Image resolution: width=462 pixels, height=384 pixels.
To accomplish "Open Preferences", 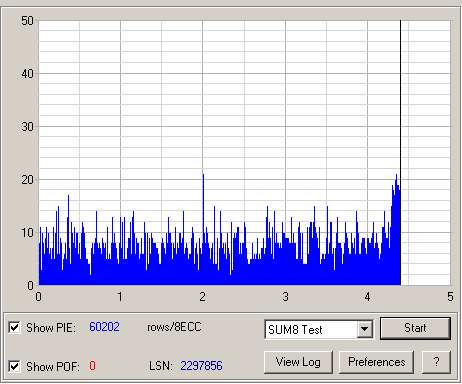I will tap(376, 362).
